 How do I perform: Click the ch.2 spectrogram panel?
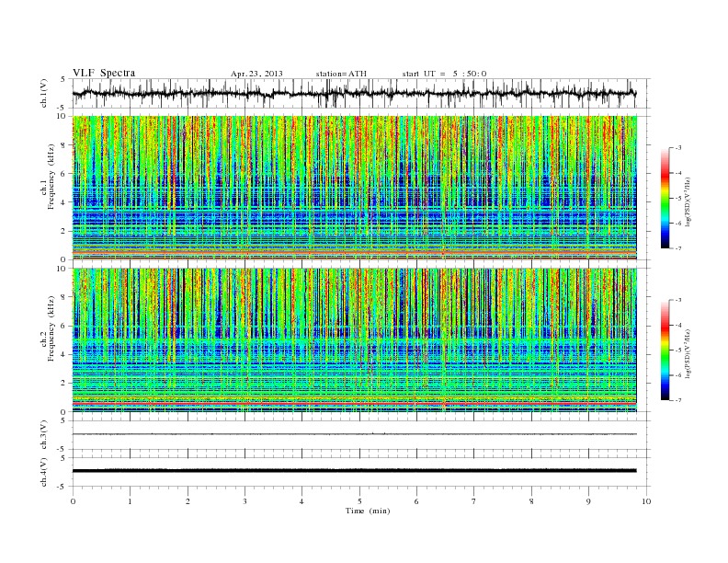[355, 340]
